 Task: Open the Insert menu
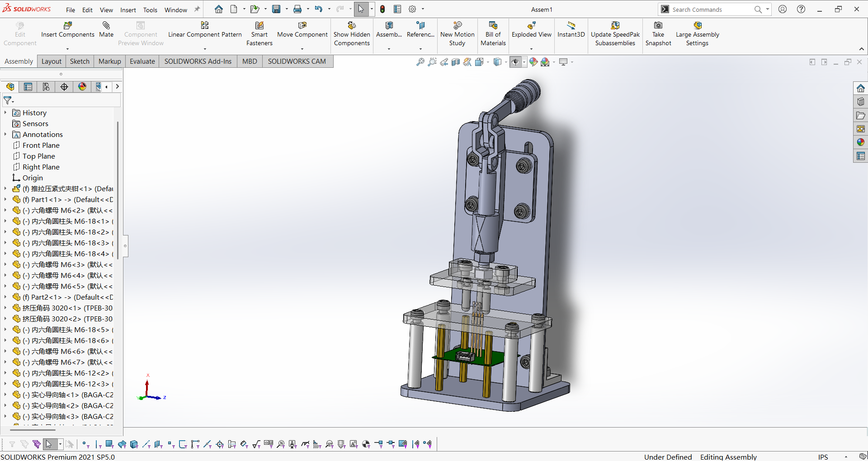(x=128, y=10)
